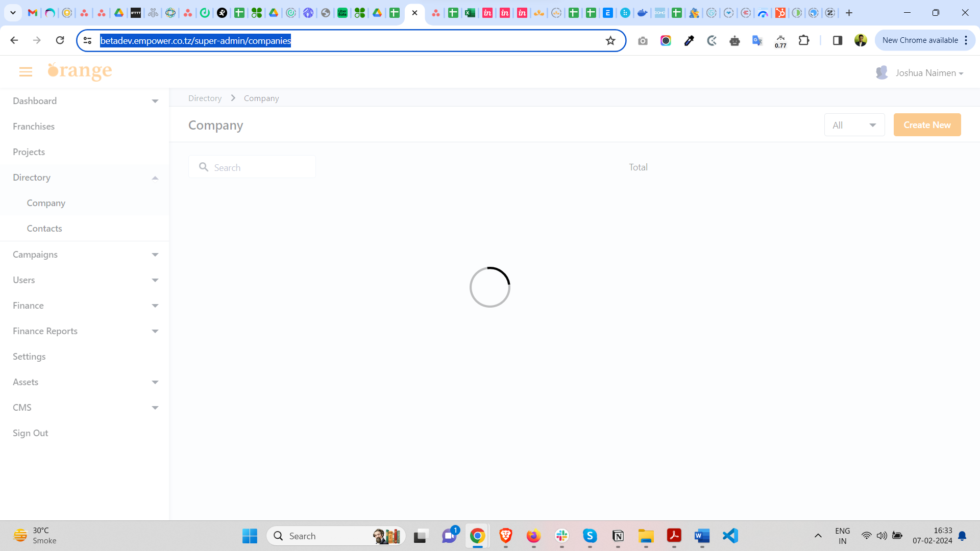
Task: Open Visual Studio Code from taskbar
Action: pos(730,536)
